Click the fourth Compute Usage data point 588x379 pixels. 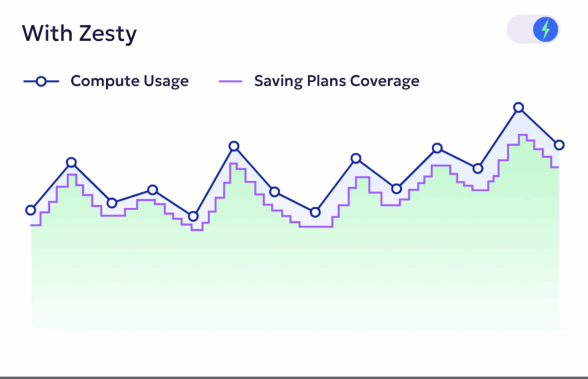[153, 189]
